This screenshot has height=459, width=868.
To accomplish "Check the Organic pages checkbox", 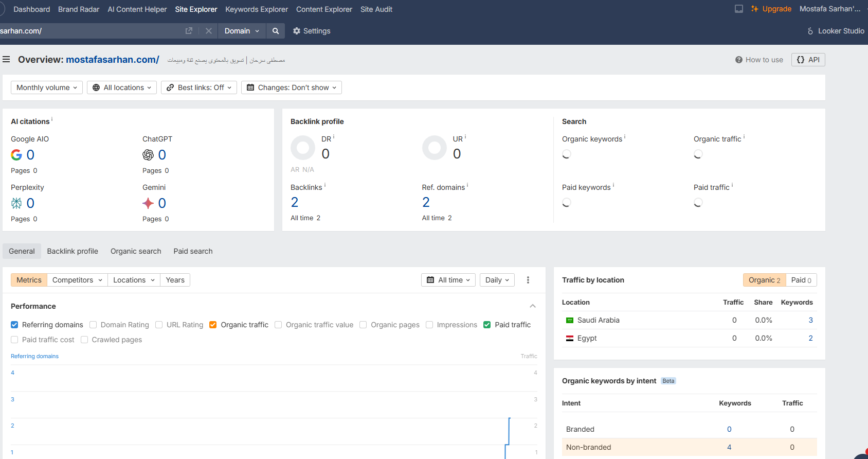I will point(363,325).
